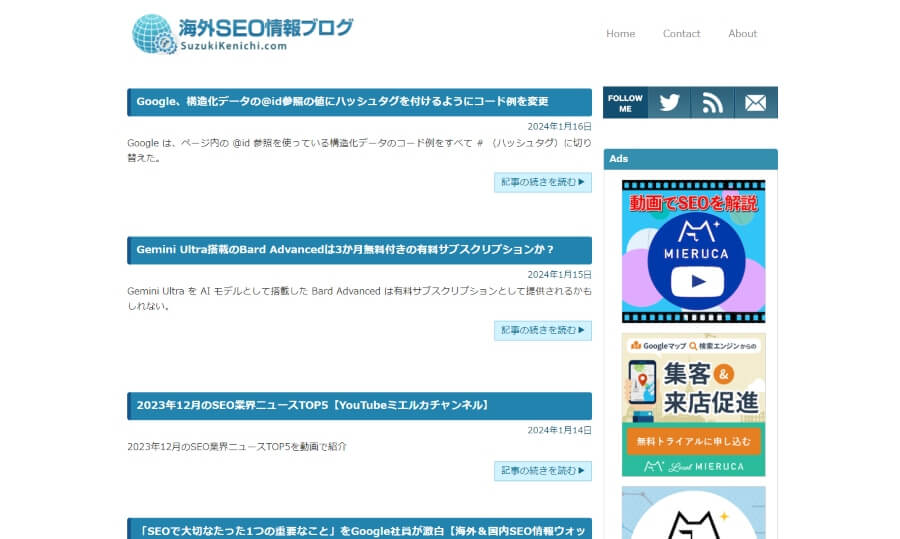Open the Contact page
Screen dimensions: 900x539
coord(681,33)
